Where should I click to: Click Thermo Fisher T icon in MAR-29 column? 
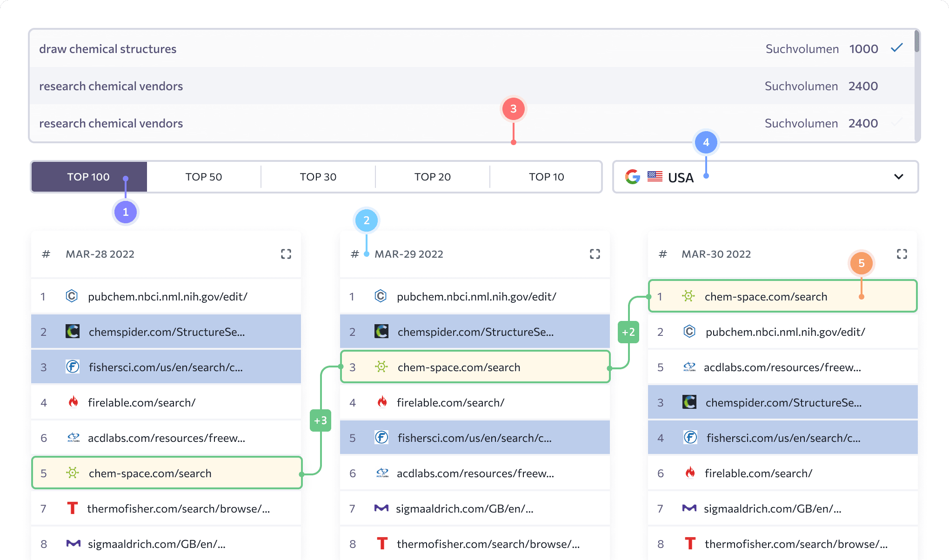coord(382,543)
